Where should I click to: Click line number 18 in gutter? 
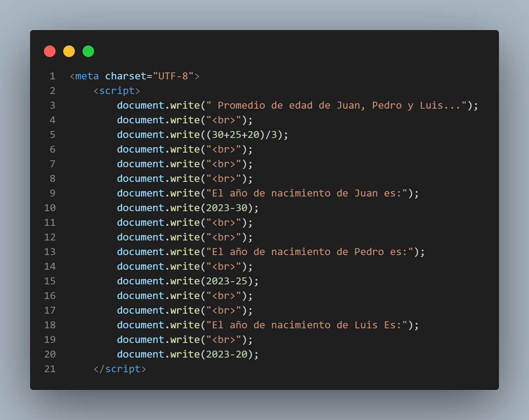tap(50, 325)
